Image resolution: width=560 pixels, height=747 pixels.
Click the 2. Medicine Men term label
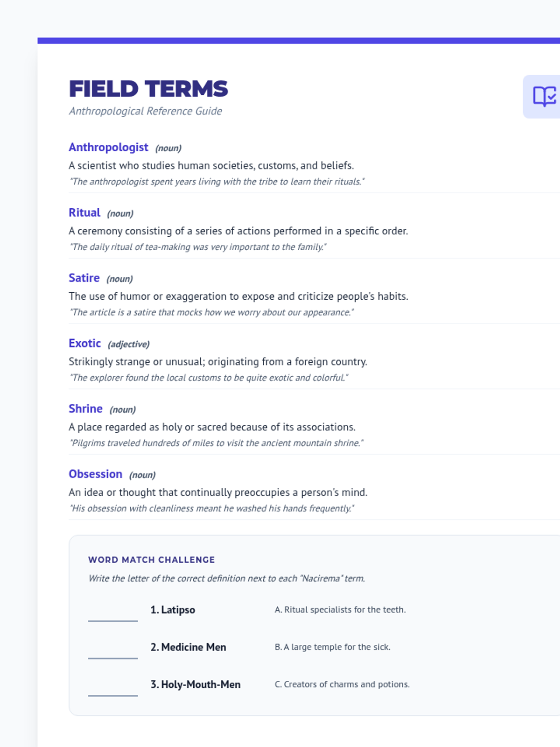point(188,647)
